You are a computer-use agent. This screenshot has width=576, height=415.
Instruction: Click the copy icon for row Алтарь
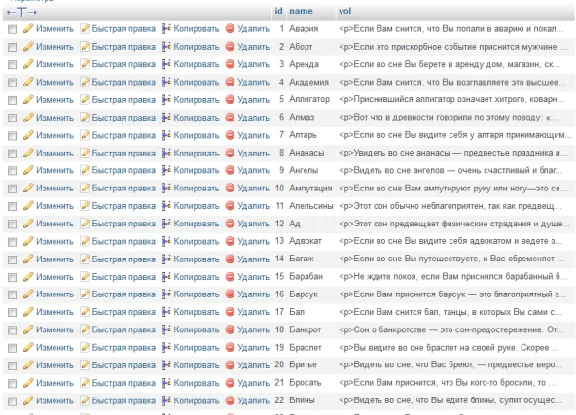[166, 135]
